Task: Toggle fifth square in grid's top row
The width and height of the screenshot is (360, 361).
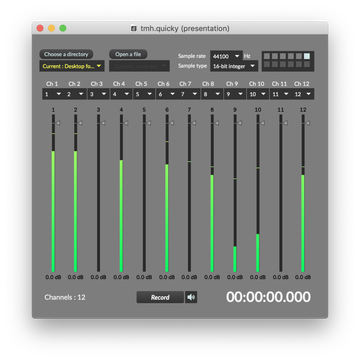Action: pos(299,56)
